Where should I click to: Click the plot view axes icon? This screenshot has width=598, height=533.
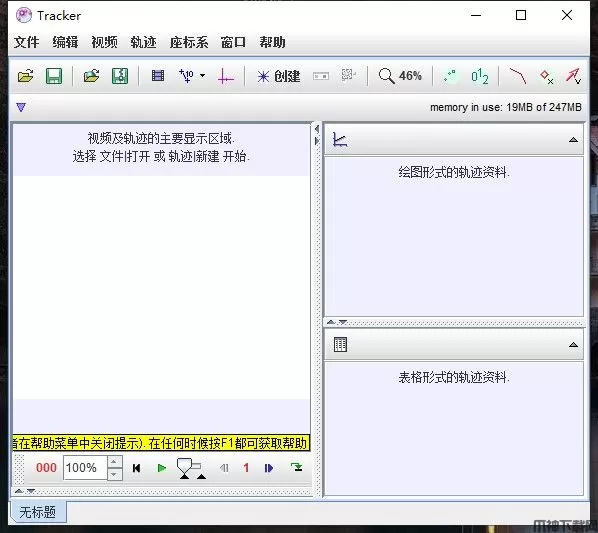340,140
